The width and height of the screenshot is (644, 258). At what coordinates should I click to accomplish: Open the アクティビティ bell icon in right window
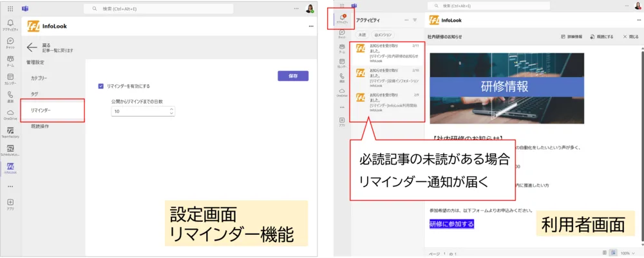(x=342, y=18)
